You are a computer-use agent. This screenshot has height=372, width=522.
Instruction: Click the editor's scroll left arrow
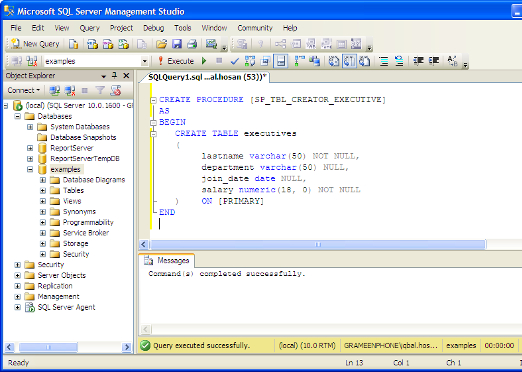(x=144, y=245)
